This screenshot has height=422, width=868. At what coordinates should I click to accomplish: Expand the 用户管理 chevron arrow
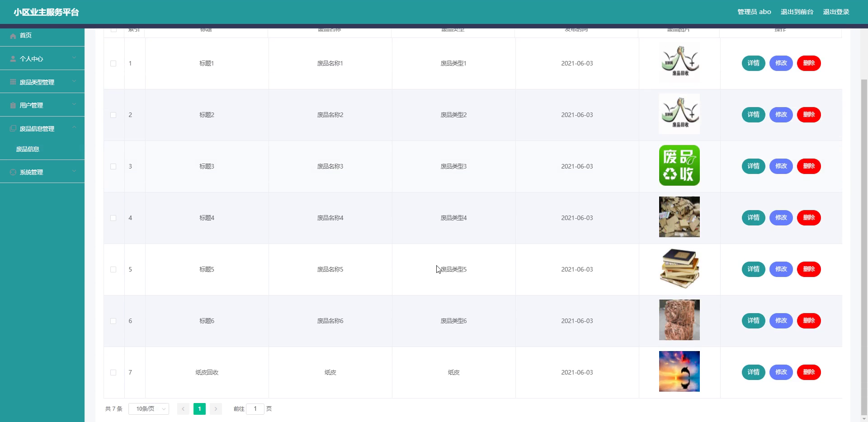click(x=74, y=105)
